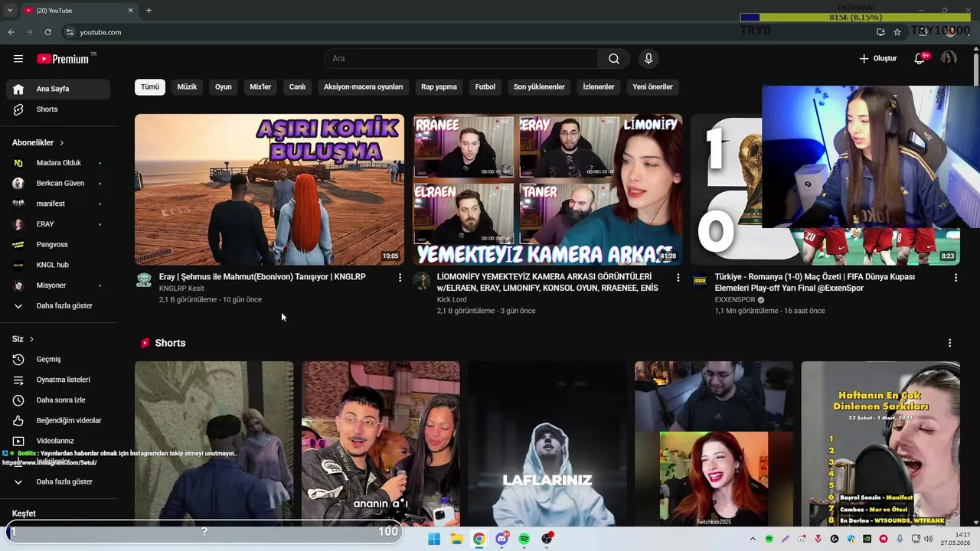This screenshot has width=980, height=551.
Task: Open the Haftanın En Çok Dinlenen Şarkıları short
Action: pos(880,443)
